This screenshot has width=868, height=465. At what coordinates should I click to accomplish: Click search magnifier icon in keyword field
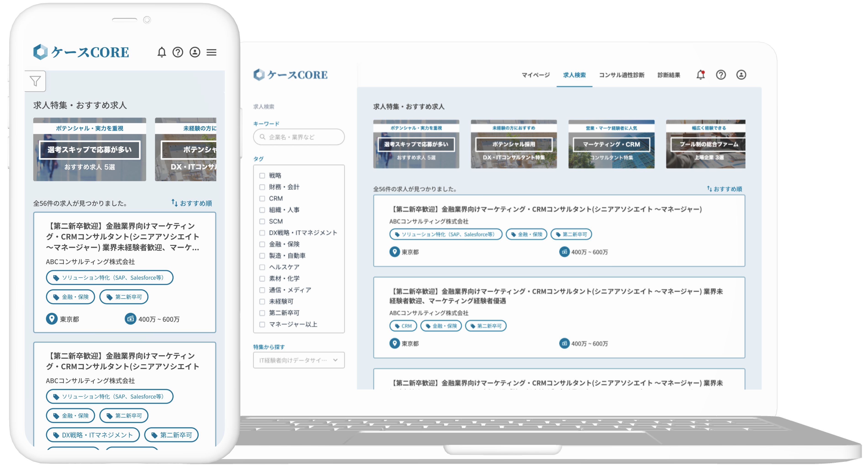[262, 137]
